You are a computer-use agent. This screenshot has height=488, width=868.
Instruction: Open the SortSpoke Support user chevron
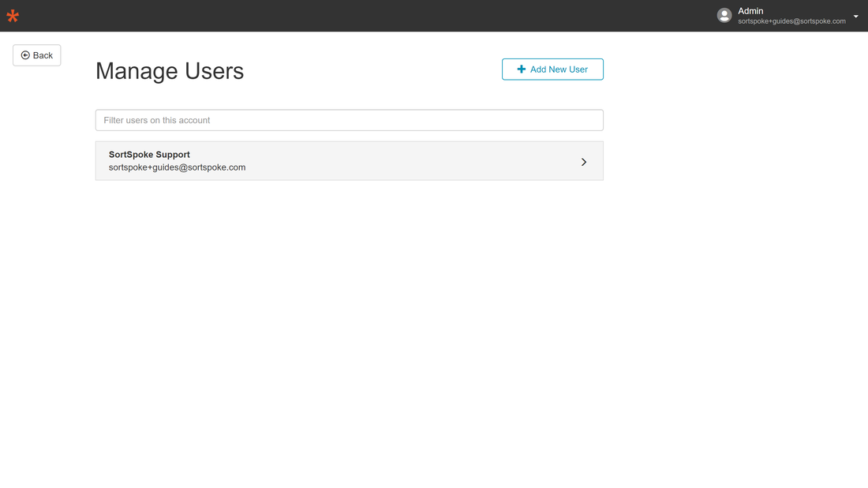[x=583, y=162]
